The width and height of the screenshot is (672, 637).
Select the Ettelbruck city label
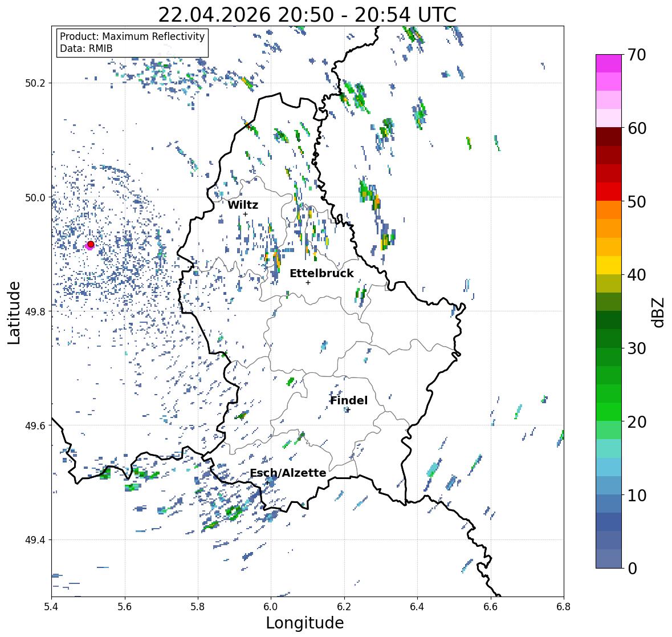pos(321,274)
